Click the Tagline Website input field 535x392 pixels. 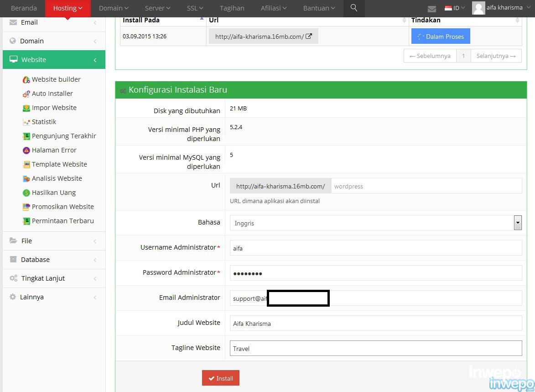tap(375, 349)
